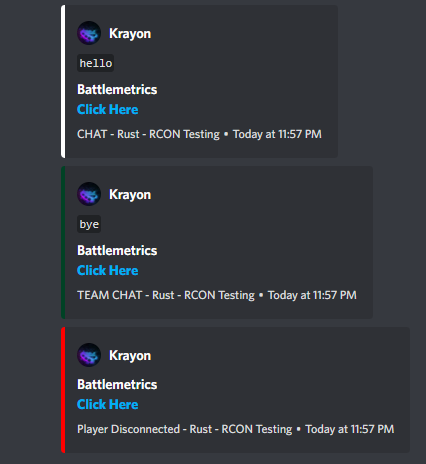
Task: Click the green color bar of the bye embed
Action: click(x=63, y=242)
